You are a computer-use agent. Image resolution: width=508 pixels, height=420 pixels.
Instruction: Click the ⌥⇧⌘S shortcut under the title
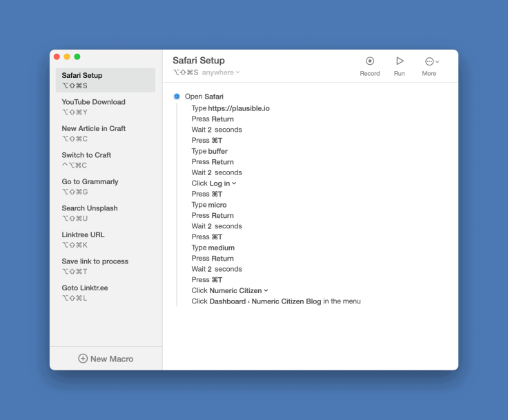(x=186, y=72)
